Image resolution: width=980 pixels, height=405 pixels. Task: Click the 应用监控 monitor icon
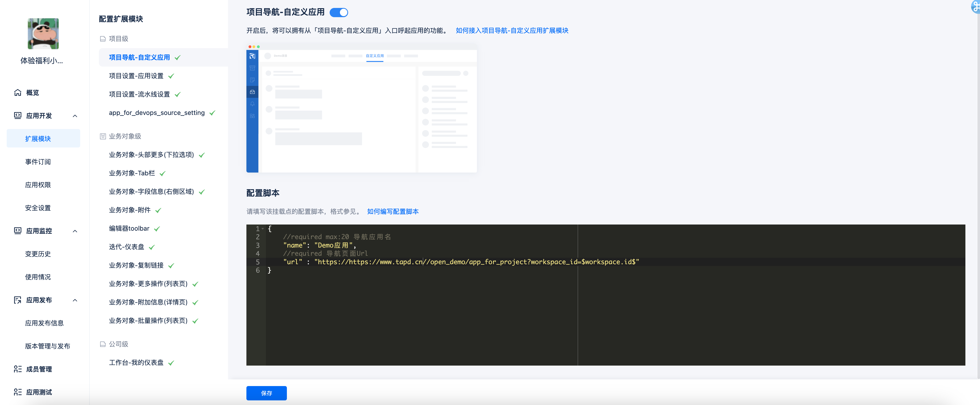pyautogui.click(x=17, y=230)
